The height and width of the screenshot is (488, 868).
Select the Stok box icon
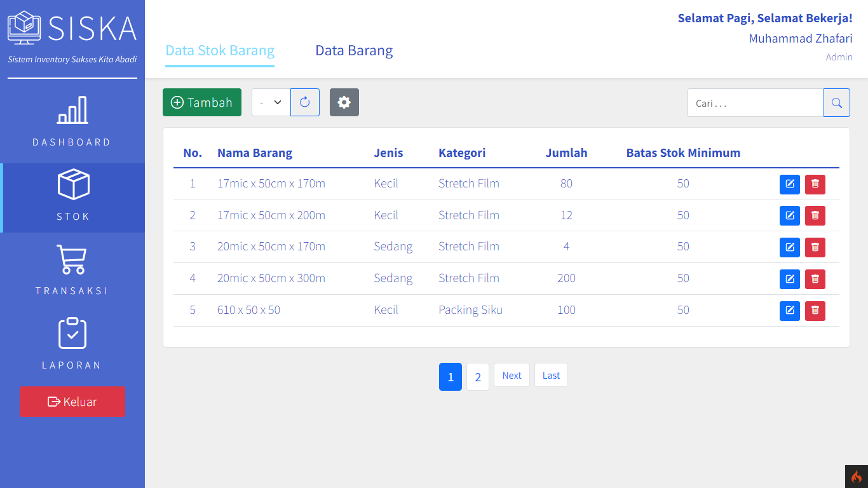[73, 184]
